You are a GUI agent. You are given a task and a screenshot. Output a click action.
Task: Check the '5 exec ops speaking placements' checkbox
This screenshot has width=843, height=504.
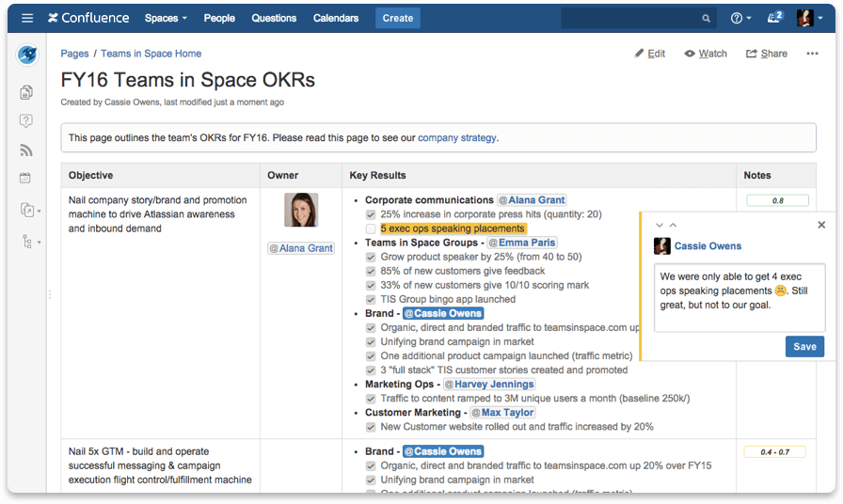[x=371, y=228]
